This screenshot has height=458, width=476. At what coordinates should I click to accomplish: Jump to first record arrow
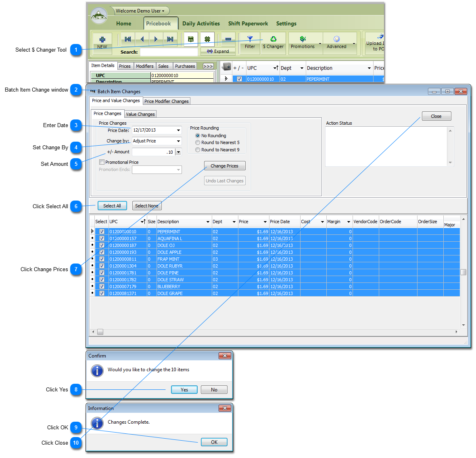tap(128, 39)
